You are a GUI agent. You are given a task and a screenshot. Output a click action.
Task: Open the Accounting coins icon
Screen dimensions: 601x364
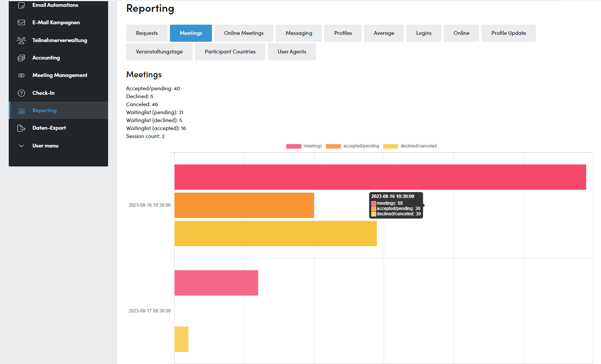click(x=21, y=58)
